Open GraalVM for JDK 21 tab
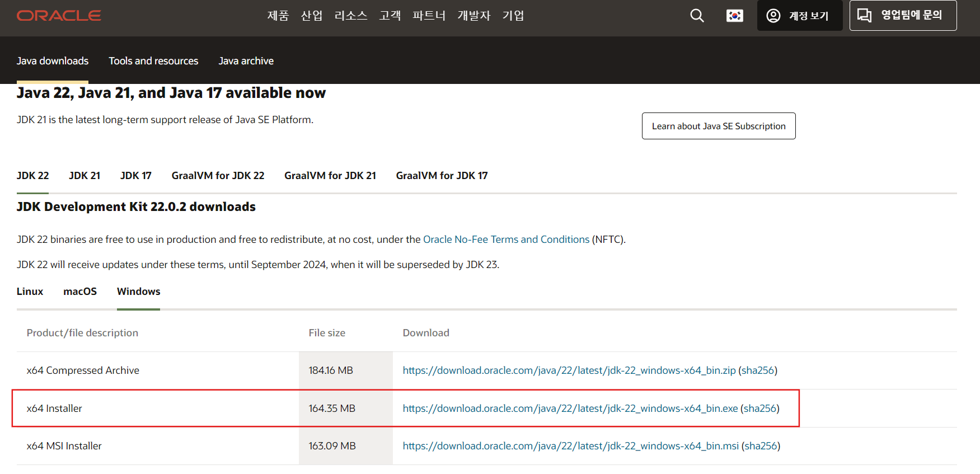The image size is (980, 474). (x=330, y=176)
